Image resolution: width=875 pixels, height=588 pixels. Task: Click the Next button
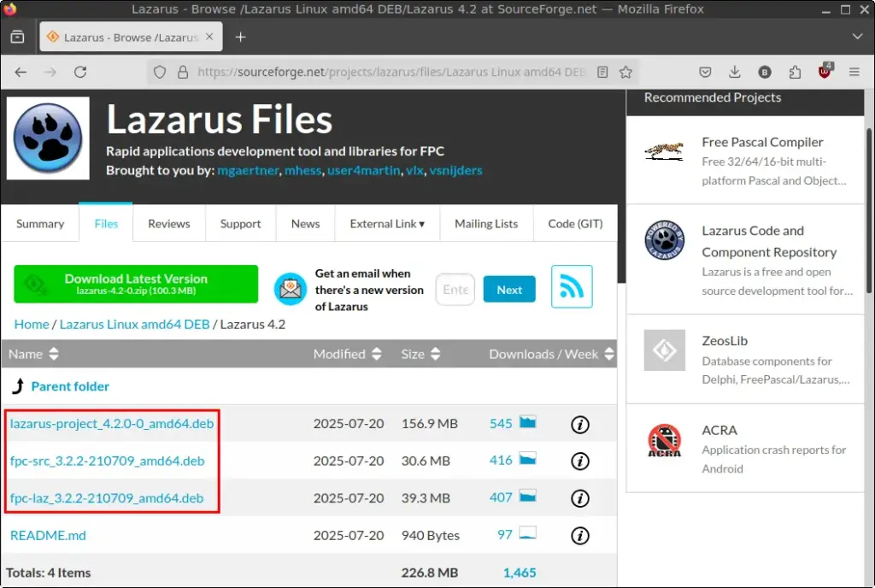(509, 290)
